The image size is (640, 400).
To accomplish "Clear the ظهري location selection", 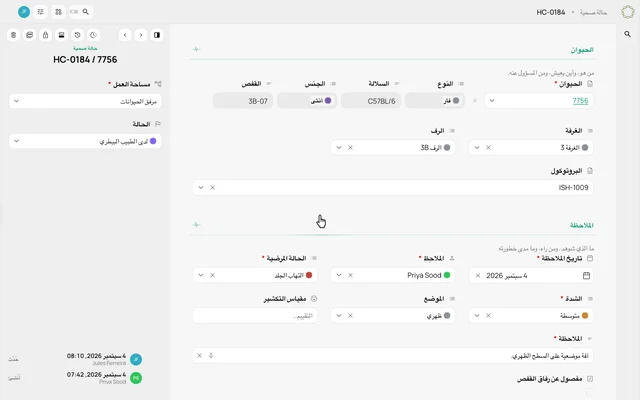I will (x=350, y=316).
